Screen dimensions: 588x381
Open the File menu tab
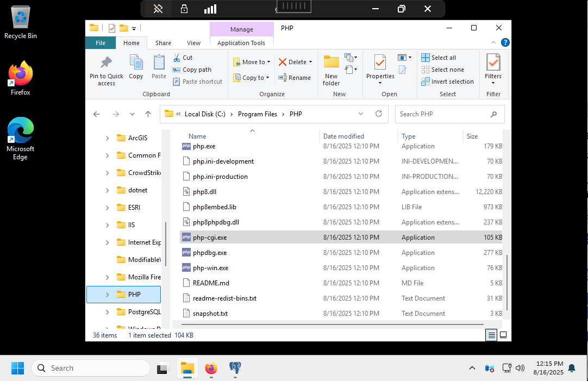click(101, 43)
